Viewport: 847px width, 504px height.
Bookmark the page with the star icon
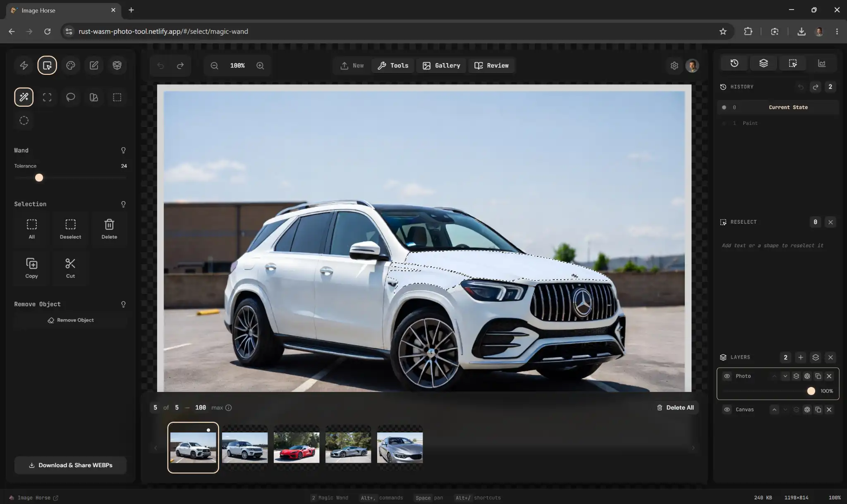click(x=723, y=31)
